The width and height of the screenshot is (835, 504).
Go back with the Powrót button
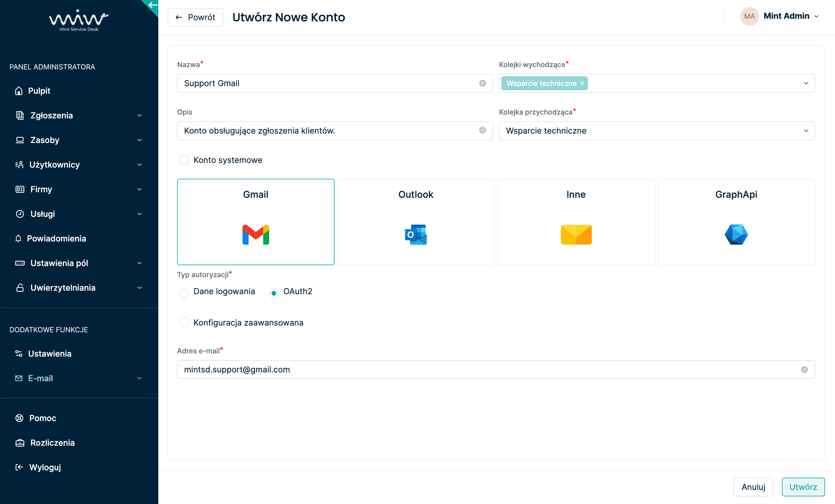coord(195,17)
